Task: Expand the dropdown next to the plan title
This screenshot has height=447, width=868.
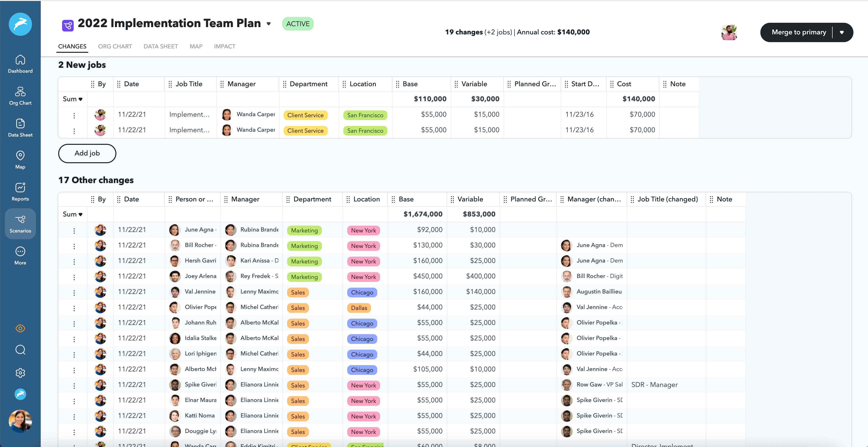Action: [269, 24]
